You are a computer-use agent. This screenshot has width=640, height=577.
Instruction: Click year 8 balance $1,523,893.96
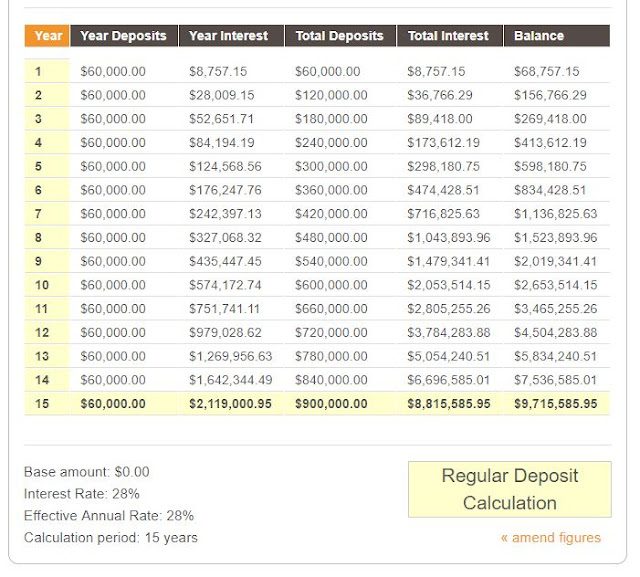click(555, 238)
